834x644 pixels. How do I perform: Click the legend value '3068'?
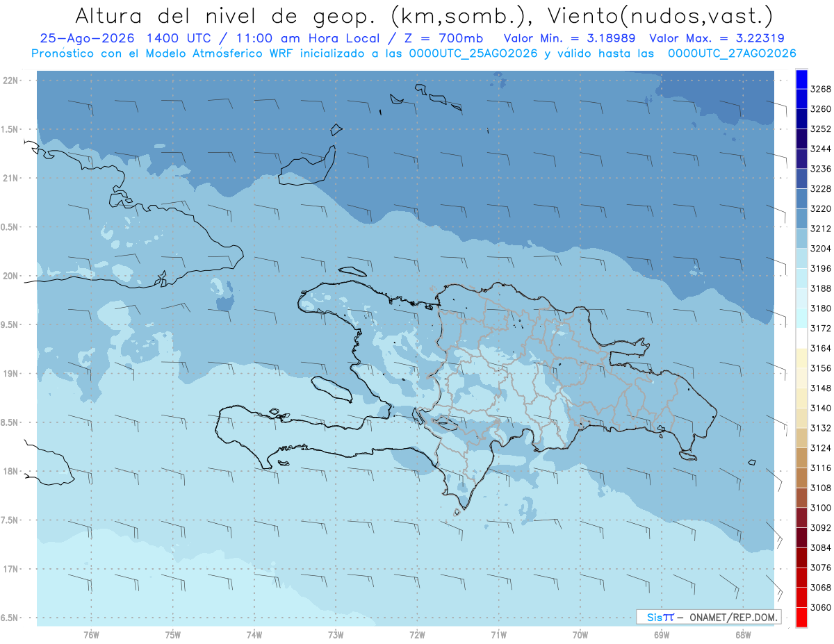click(x=821, y=587)
